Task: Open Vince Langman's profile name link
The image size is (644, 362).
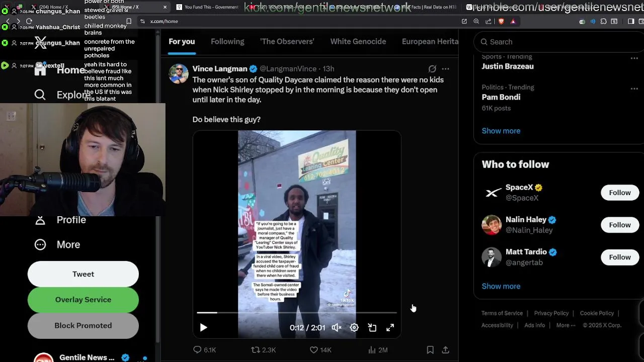Action: coord(220,69)
